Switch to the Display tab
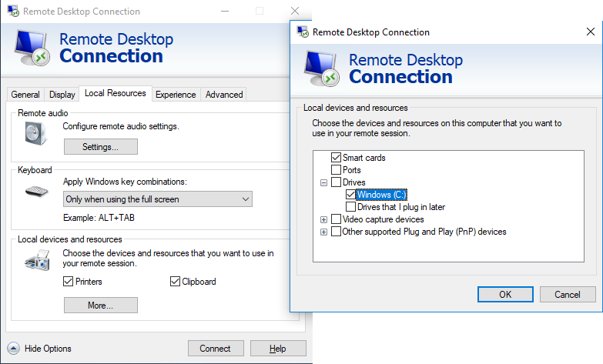 [x=62, y=95]
